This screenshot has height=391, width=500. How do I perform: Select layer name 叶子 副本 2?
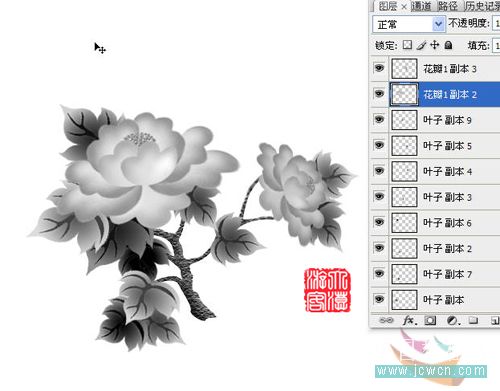click(447, 249)
